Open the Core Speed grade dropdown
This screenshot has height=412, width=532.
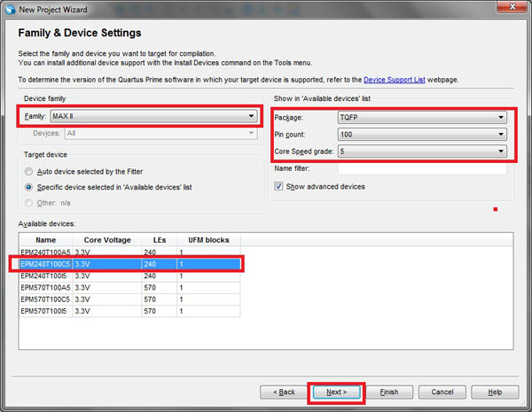pos(422,152)
